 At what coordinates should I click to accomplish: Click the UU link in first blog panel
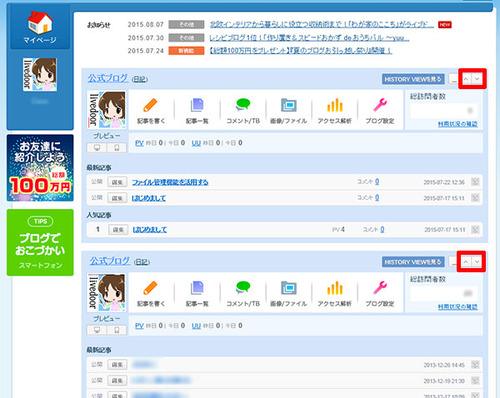pyautogui.click(x=196, y=143)
